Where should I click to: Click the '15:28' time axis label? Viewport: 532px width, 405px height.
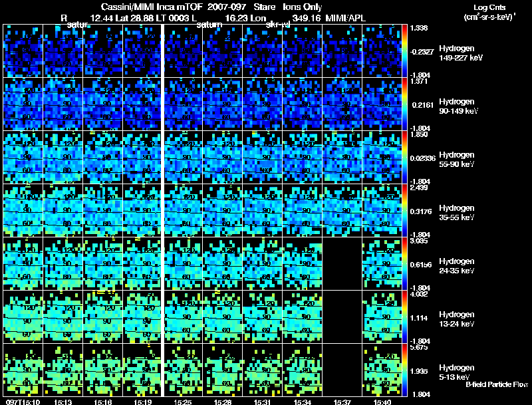pyautogui.click(x=223, y=402)
